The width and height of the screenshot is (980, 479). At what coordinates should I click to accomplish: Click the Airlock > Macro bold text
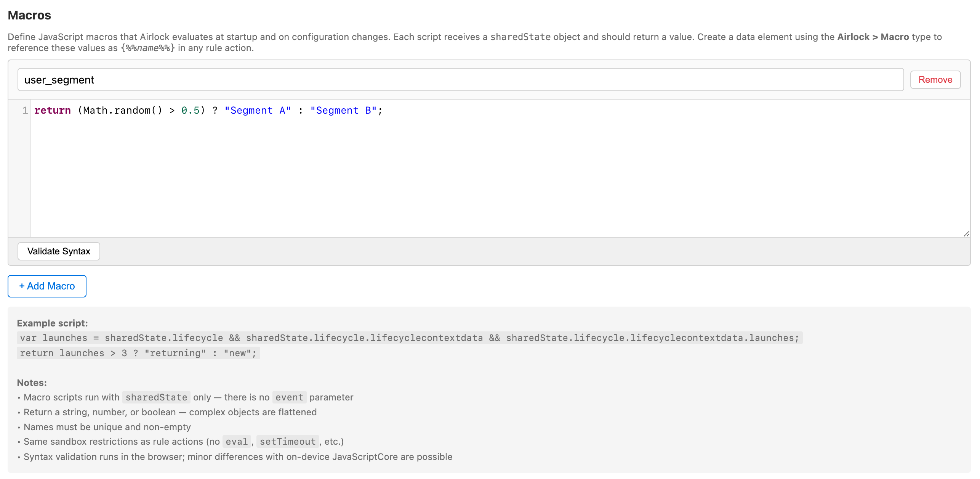873,37
